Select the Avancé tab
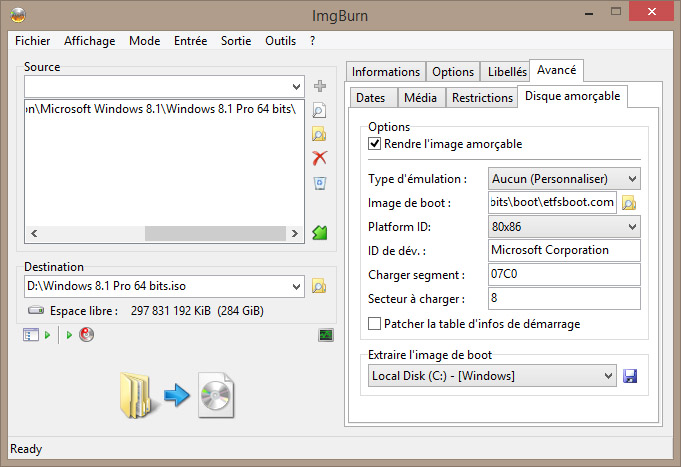The height and width of the screenshot is (467, 681). [x=556, y=70]
